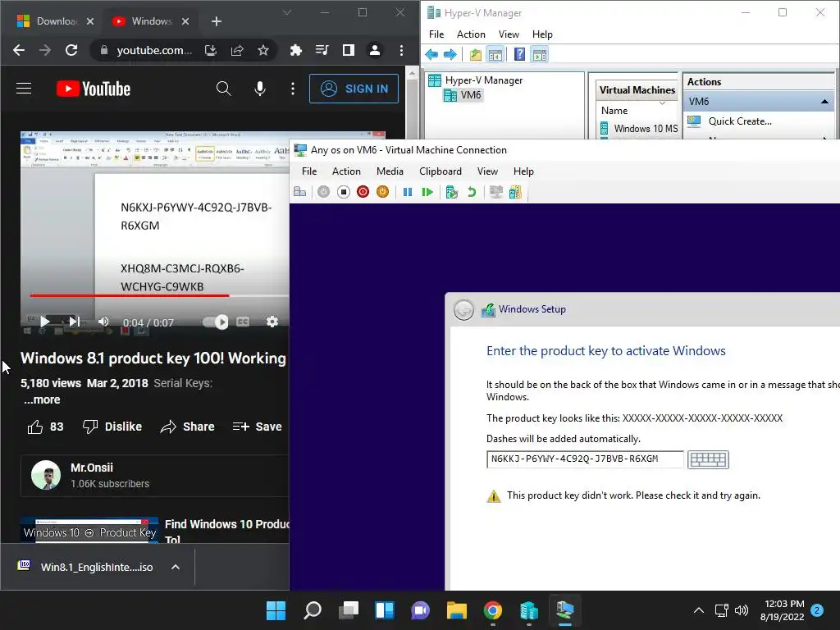This screenshot has width=840, height=630.
Task: Click the red Shut Down icon in VM toolbar
Action: tap(363, 192)
